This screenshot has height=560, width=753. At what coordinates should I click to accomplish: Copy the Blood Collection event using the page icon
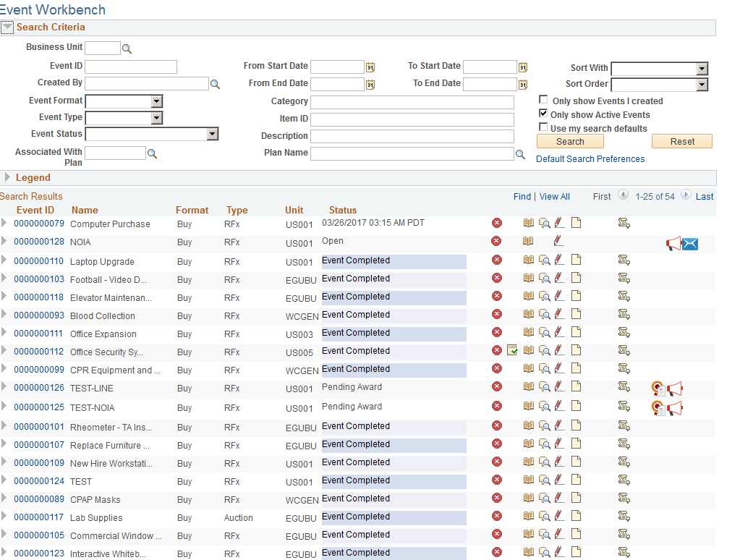coord(576,315)
